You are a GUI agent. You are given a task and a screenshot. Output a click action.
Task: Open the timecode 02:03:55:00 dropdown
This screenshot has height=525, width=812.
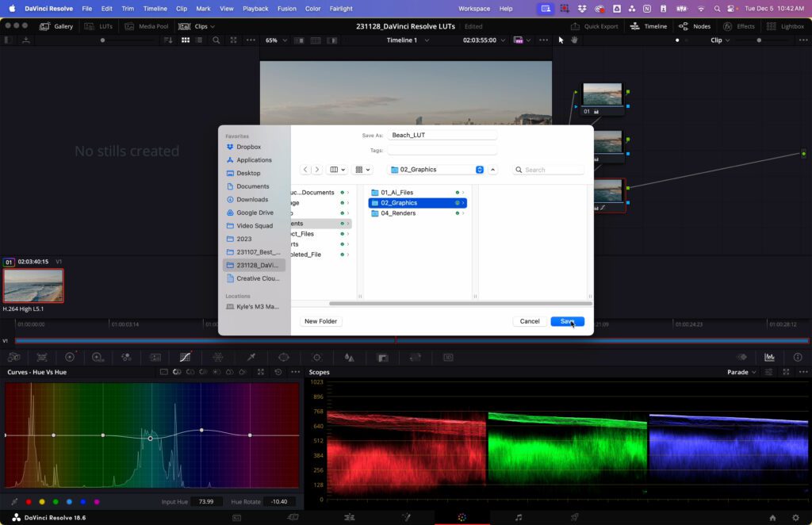pos(484,40)
